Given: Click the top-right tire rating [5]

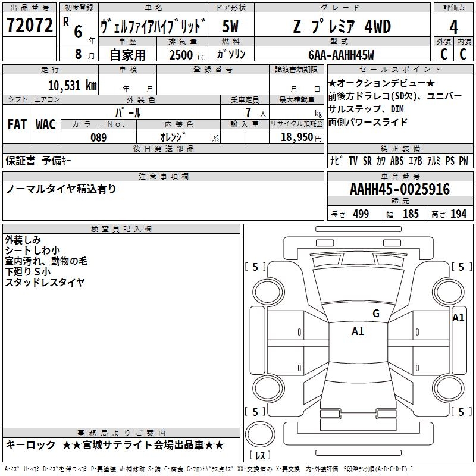Looking at the screenshot, I should pyautogui.click(x=461, y=267).
